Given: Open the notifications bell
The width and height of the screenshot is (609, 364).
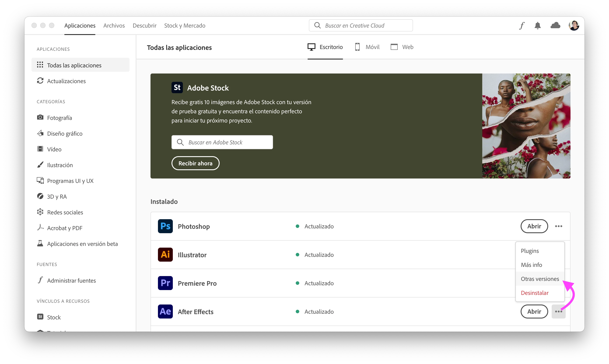Looking at the screenshot, I should coord(537,26).
